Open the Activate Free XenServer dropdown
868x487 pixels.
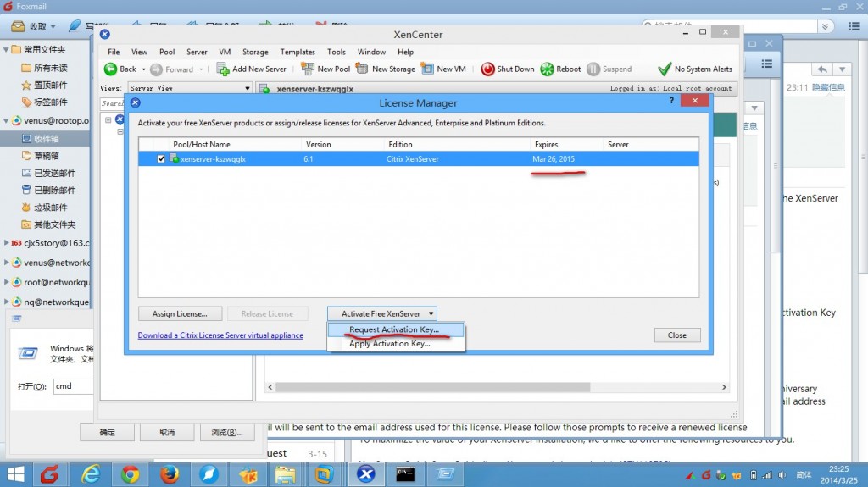431,313
